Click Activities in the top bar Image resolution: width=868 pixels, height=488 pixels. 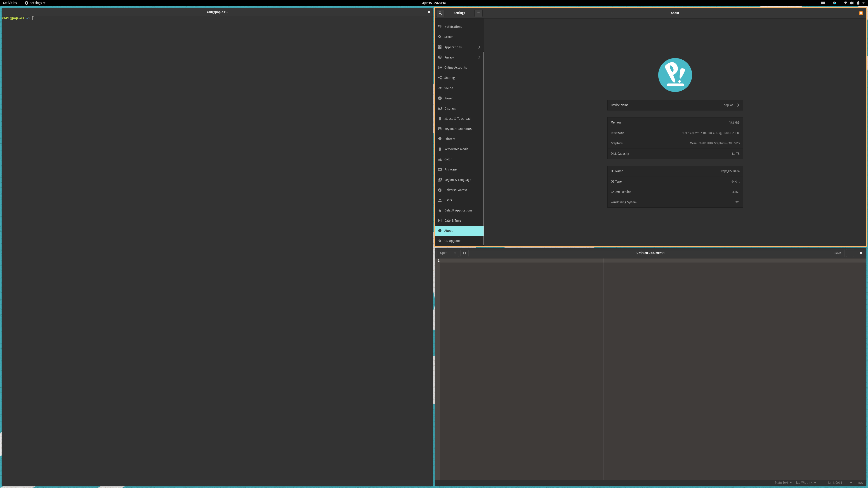pos(10,3)
